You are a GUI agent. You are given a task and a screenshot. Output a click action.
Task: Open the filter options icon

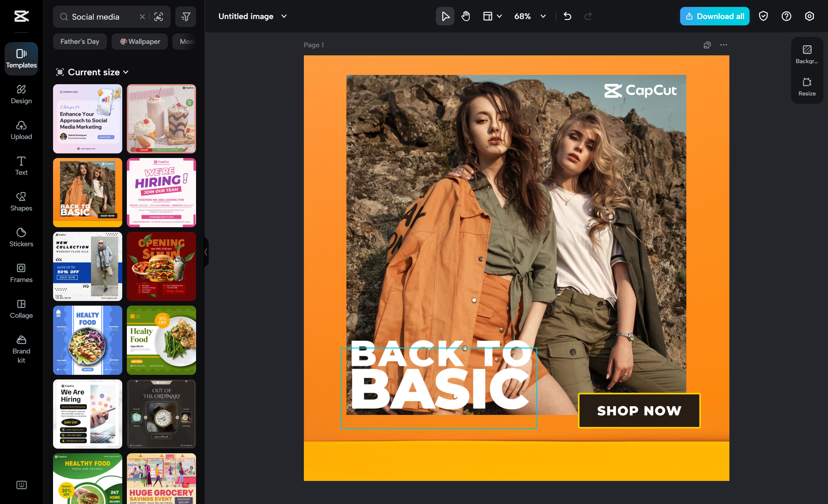185,16
